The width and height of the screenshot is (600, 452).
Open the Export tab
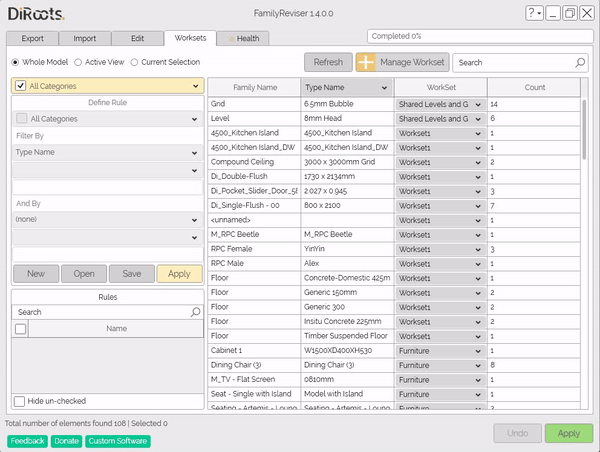(x=31, y=38)
